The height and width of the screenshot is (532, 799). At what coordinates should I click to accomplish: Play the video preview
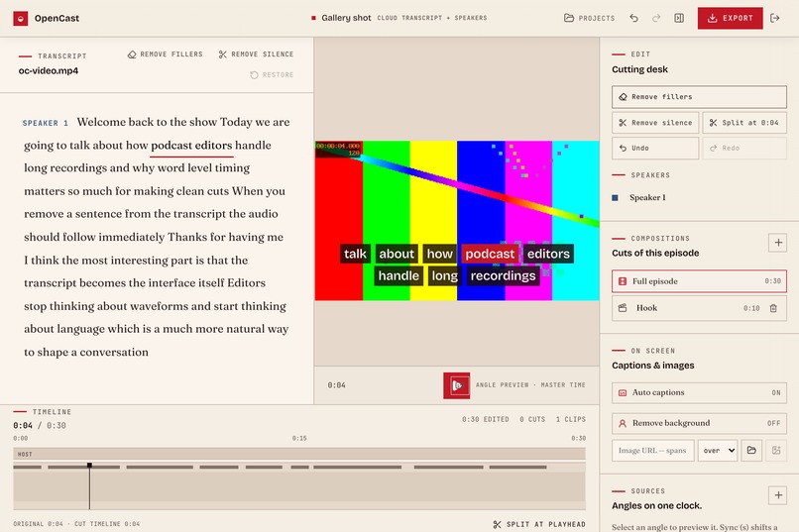pyautogui.click(x=457, y=385)
